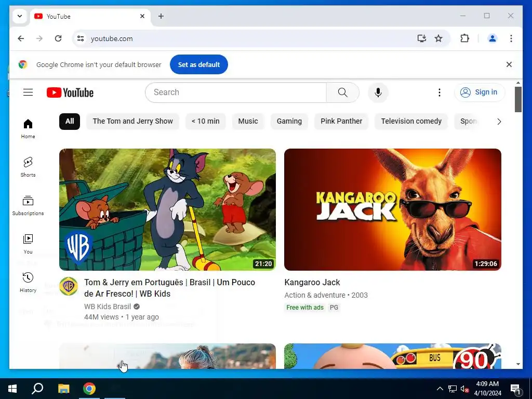Open YouTube settings three-dot menu
The image size is (532, 399).
coord(440,92)
